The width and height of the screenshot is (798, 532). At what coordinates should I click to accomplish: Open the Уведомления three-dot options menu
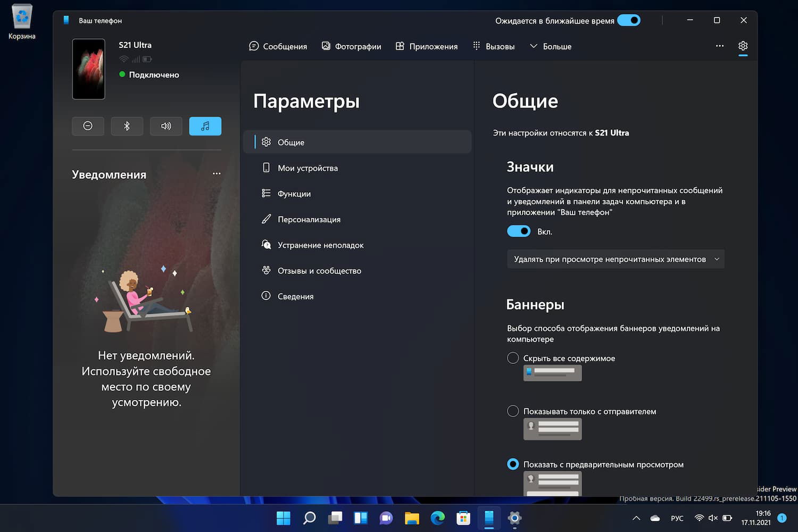(x=217, y=173)
